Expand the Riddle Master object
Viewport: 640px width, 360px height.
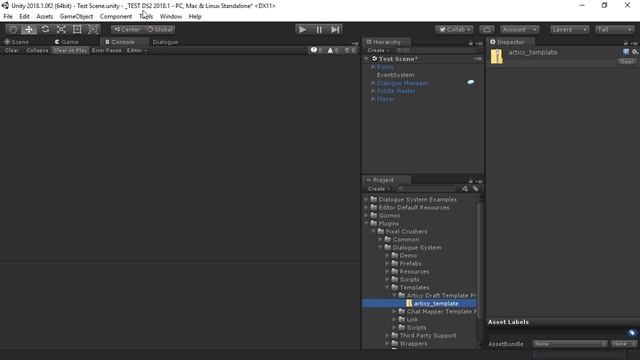[373, 91]
